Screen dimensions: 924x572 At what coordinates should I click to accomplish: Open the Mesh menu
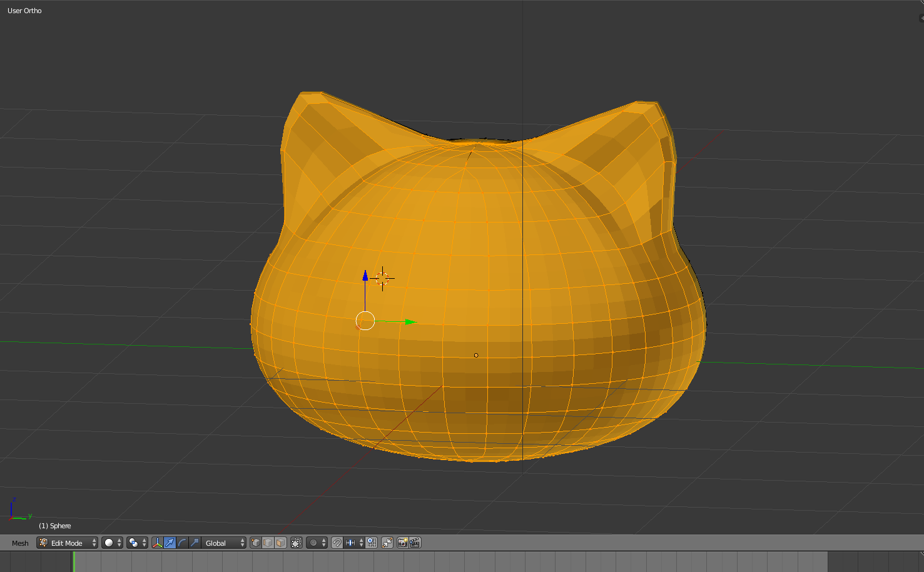tap(20, 543)
